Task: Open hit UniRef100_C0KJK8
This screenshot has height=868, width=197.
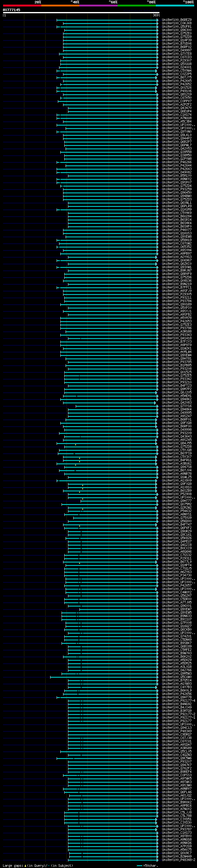Action: (177, 23)
